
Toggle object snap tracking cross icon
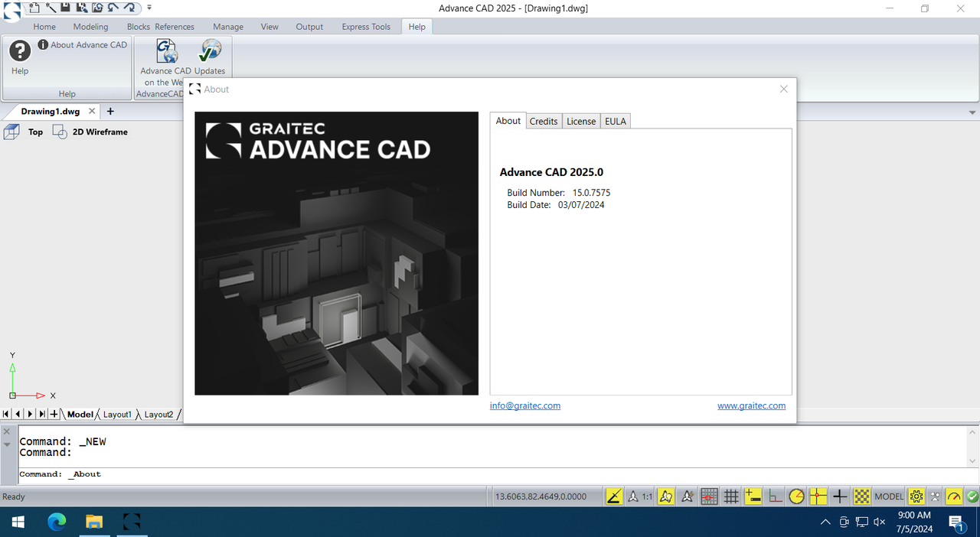(x=840, y=496)
